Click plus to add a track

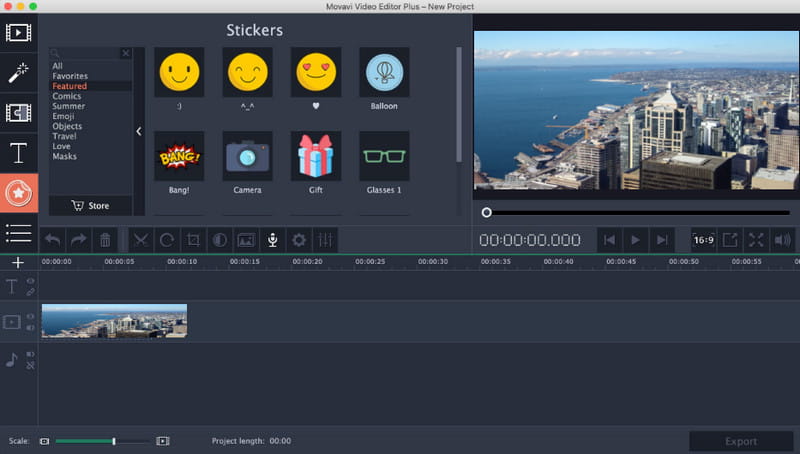[17, 262]
